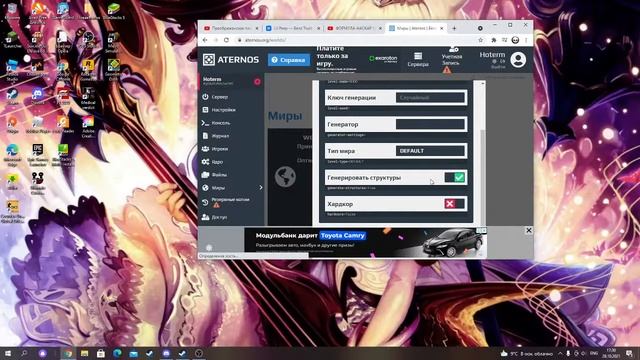
Task: Open Microsoft Store from the taskbar
Action: pos(101,353)
